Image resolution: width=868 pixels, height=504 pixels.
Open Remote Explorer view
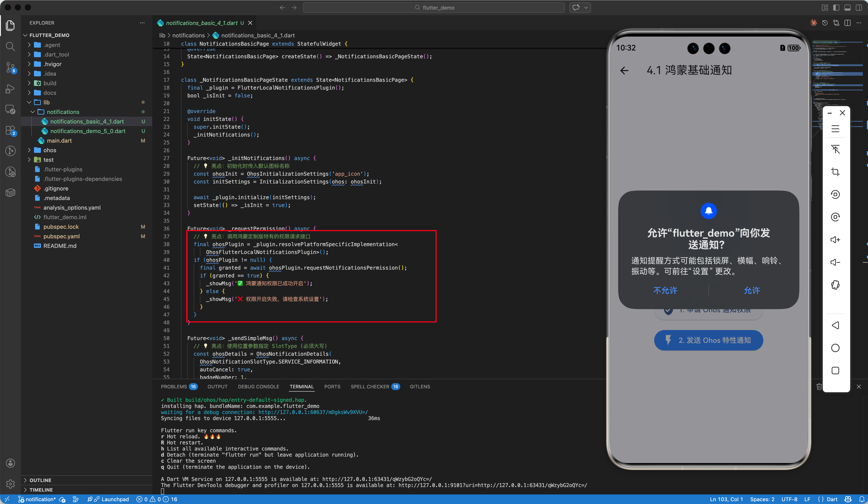[x=10, y=110]
